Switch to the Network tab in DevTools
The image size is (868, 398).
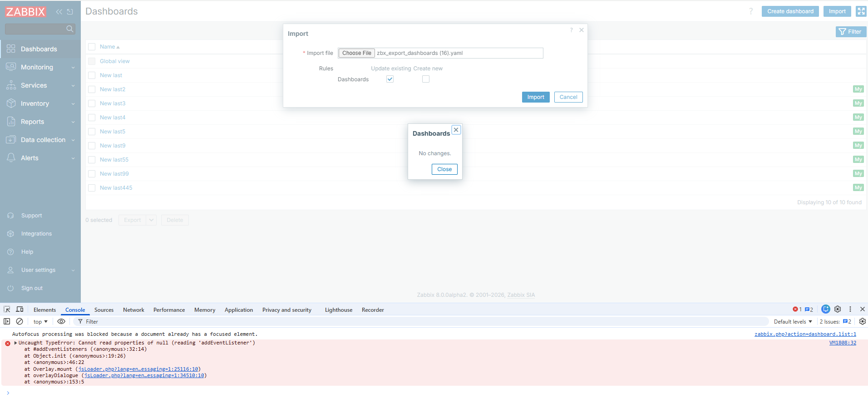coord(133,310)
